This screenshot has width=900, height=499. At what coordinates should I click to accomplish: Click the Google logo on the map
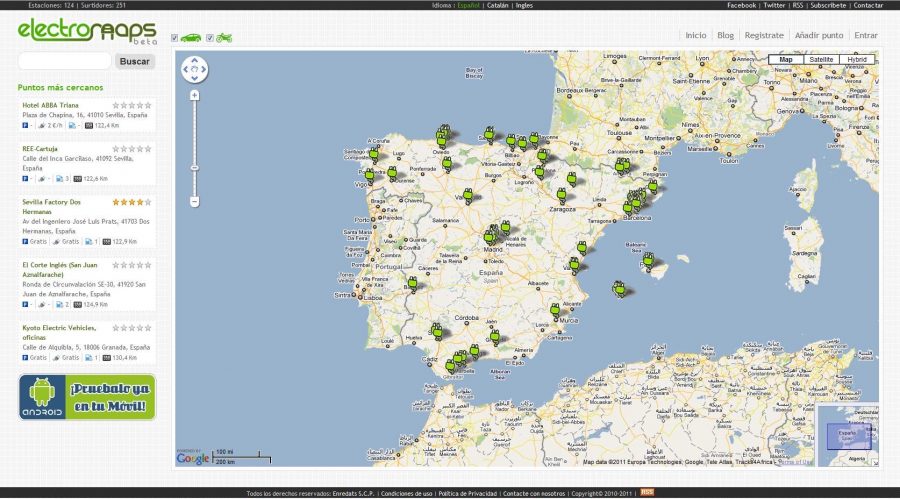[x=193, y=458]
